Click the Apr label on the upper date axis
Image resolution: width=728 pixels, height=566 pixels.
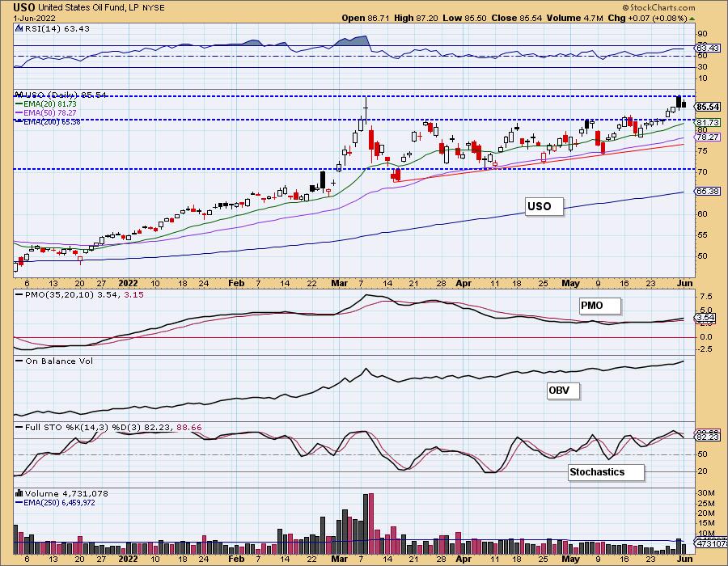click(463, 284)
